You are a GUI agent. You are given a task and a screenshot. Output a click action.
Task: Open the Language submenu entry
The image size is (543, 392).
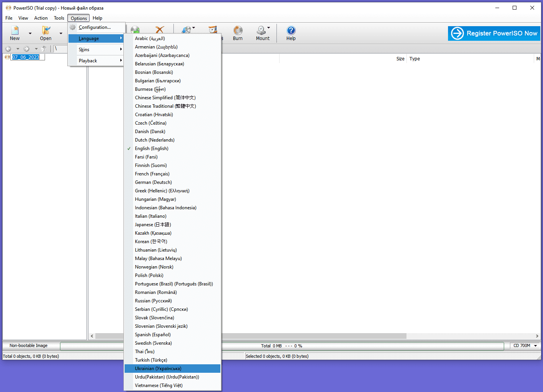pos(96,38)
